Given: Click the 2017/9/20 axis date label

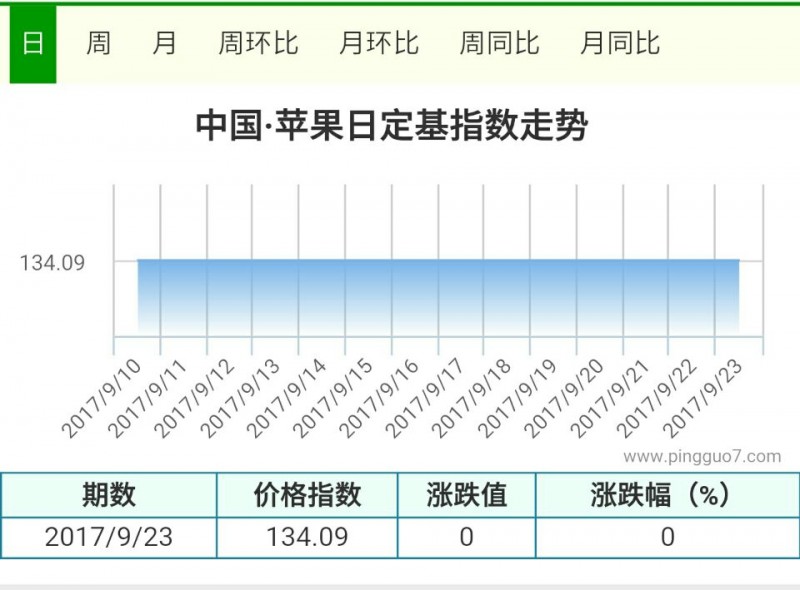Looking at the screenshot, I should (x=564, y=398).
